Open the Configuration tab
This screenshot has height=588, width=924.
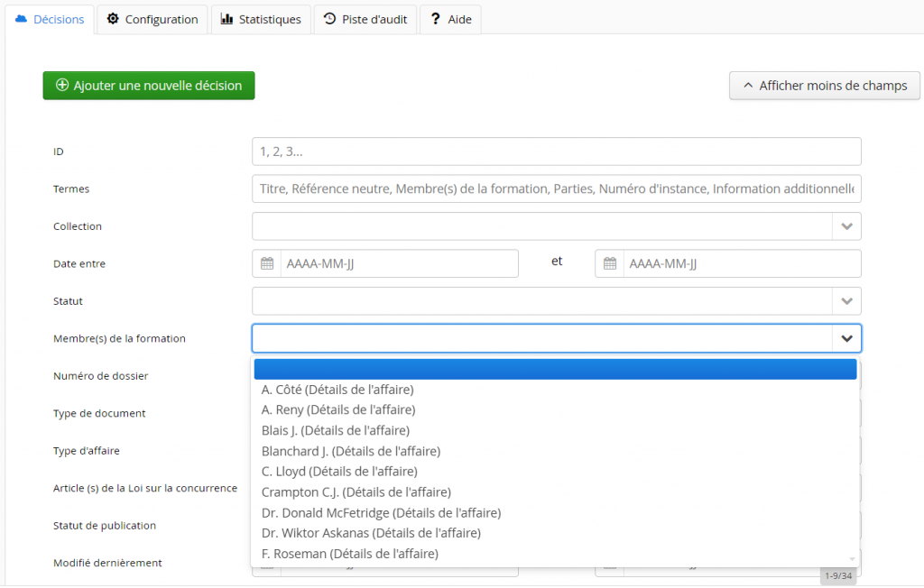click(x=152, y=19)
